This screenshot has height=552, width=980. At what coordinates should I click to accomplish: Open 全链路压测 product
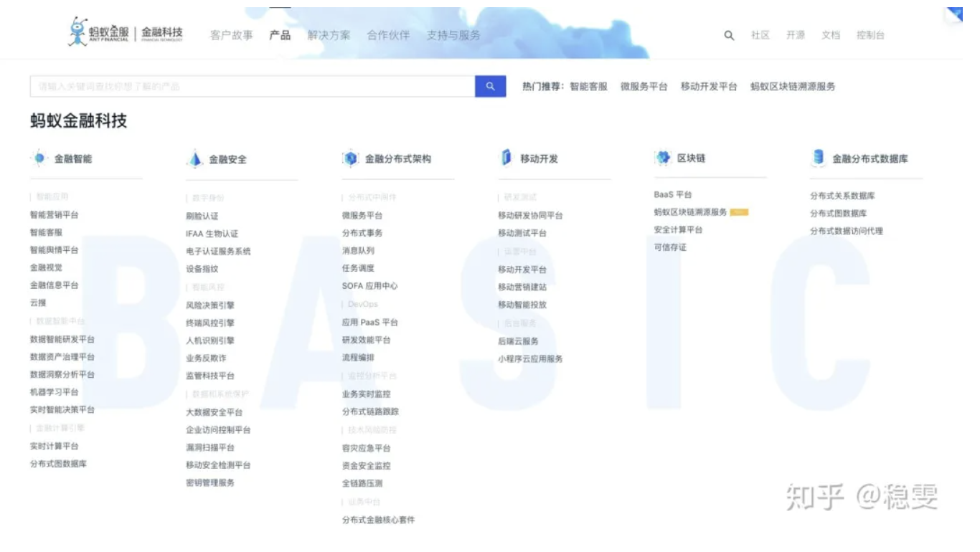[362, 483]
